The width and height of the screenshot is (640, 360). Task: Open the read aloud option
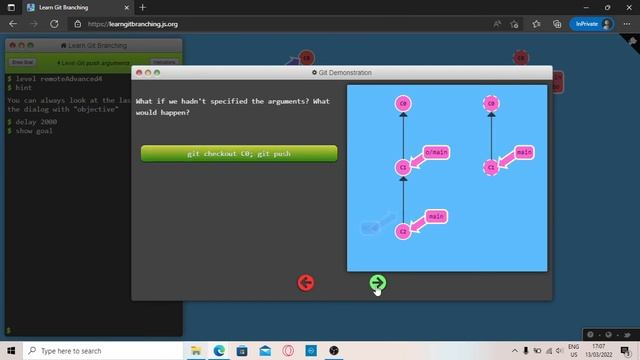coord(497,24)
